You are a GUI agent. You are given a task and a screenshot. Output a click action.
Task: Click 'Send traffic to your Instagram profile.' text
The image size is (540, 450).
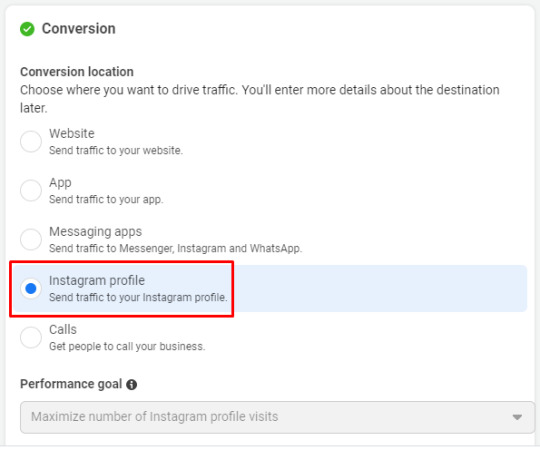point(138,297)
